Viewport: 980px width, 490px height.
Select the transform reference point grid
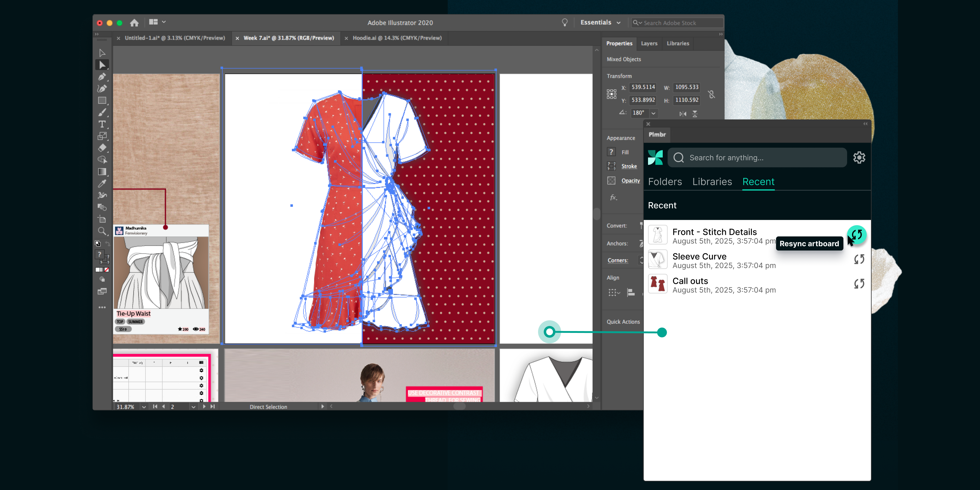(611, 94)
